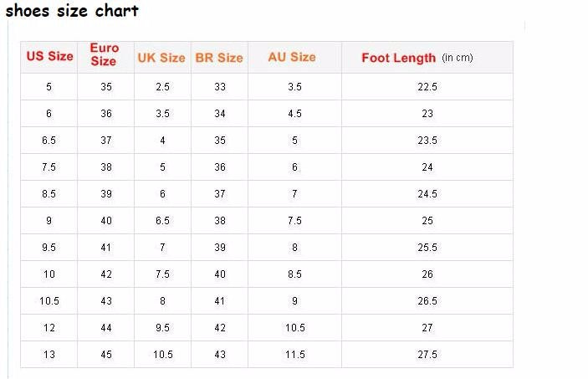Select foot length 26.5 cell
Viewport: 588px width, 379px height.
[427, 301]
